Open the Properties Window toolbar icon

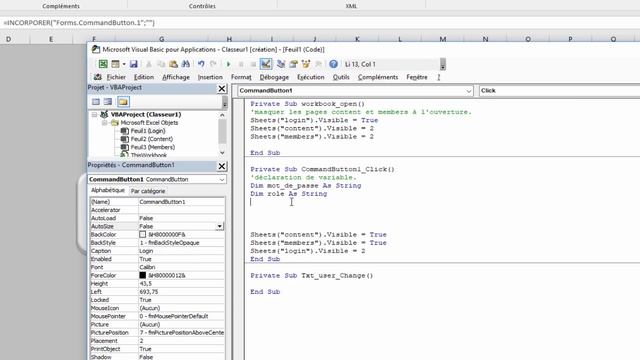tap(293, 64)
